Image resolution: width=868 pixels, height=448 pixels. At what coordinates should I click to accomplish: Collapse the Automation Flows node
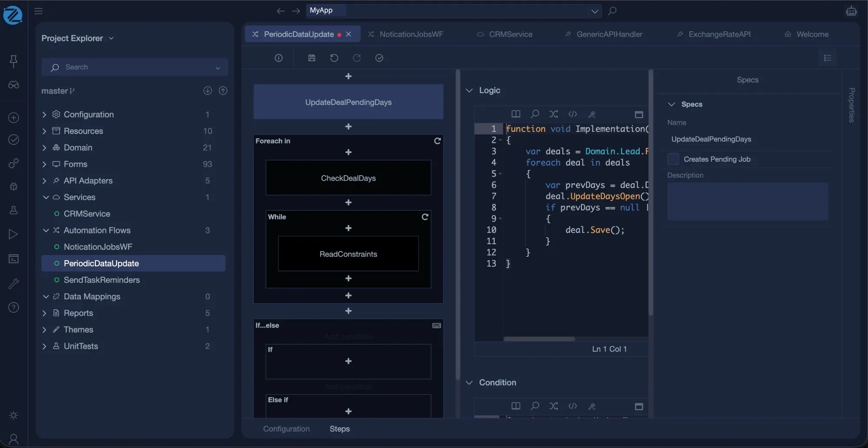[46, 230]
